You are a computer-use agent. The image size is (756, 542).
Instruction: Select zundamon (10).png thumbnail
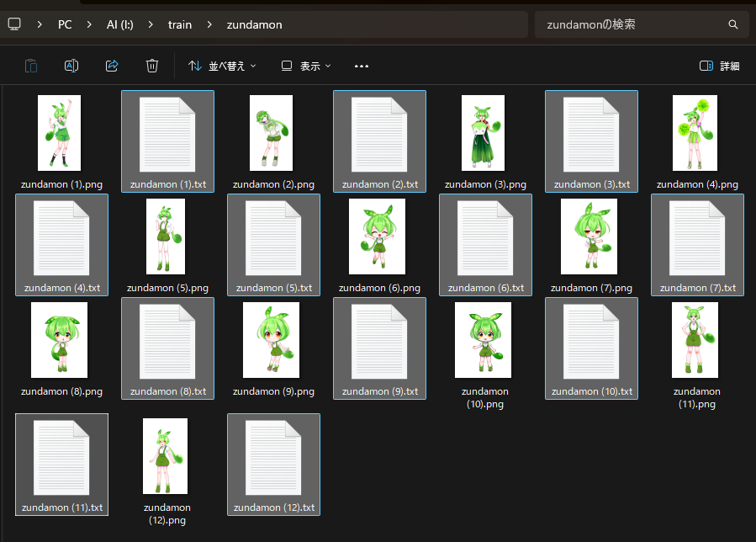(483, 340)
